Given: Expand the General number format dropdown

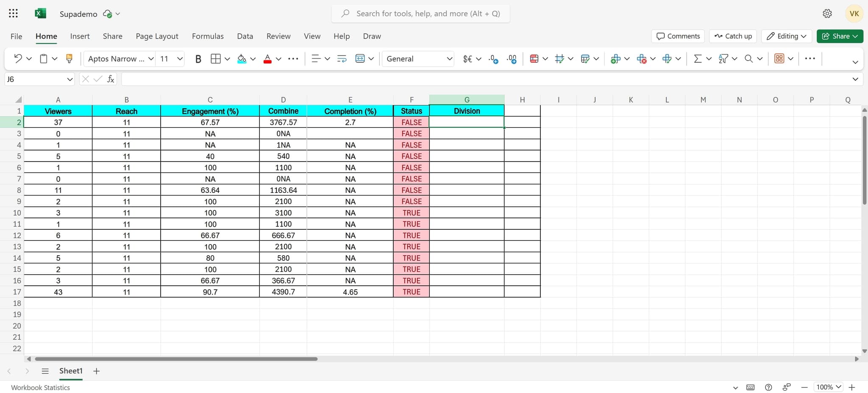Looking at the screenshot, I should point(449,59).
